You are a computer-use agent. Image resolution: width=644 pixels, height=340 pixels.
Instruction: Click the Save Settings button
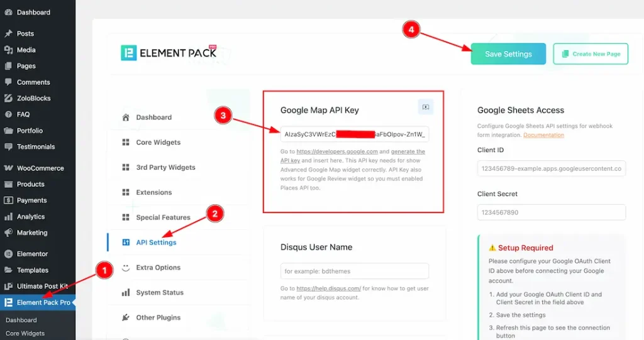[508, 54]
